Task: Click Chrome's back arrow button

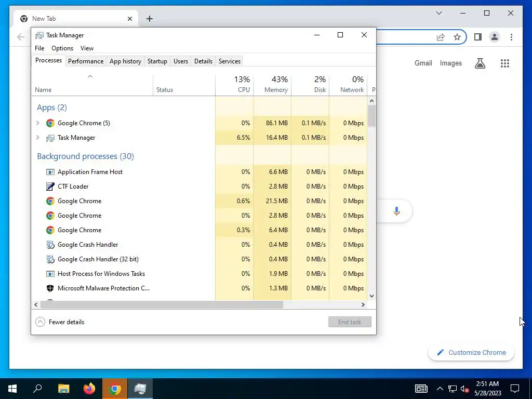Action: click(x=21, y=37)
